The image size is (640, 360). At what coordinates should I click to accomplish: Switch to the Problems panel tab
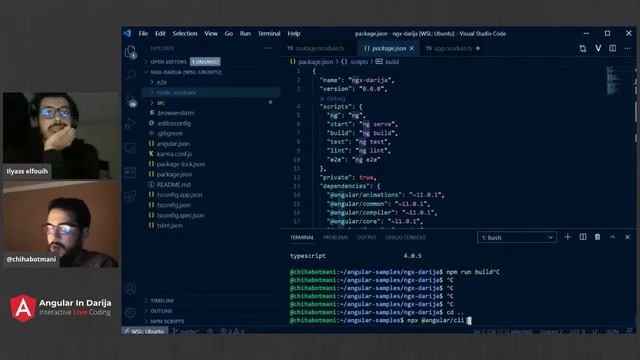336,238
